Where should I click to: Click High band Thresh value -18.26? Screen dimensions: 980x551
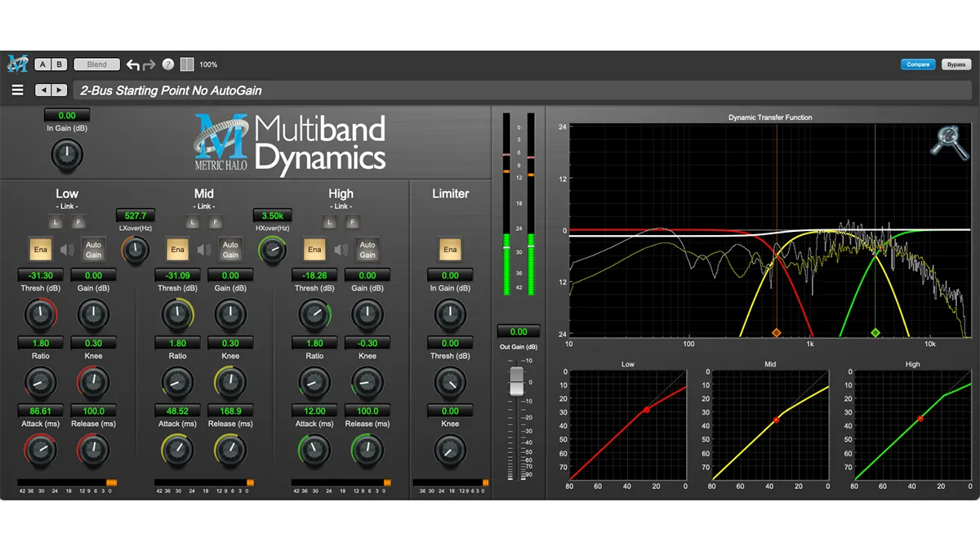click(x=314, y=276)
